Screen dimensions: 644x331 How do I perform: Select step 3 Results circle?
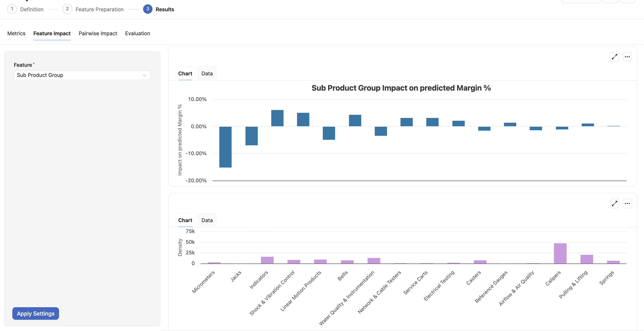coord(148,9)
